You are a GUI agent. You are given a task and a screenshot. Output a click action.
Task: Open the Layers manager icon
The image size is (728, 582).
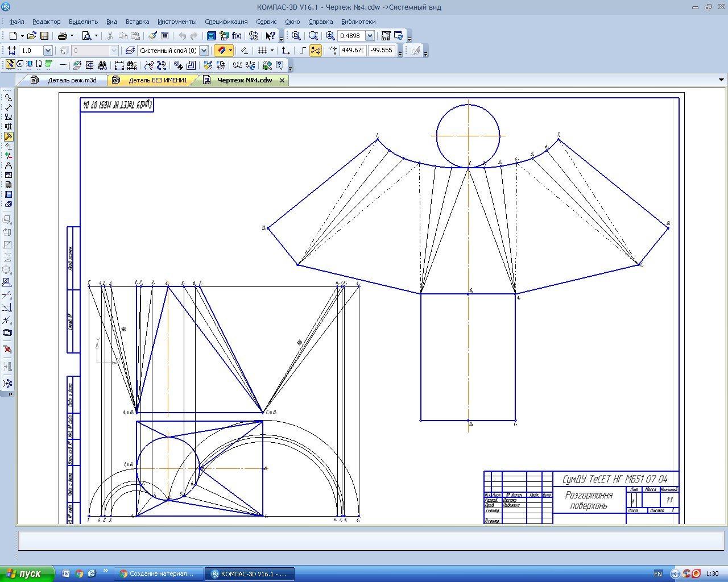coord(130,51)
